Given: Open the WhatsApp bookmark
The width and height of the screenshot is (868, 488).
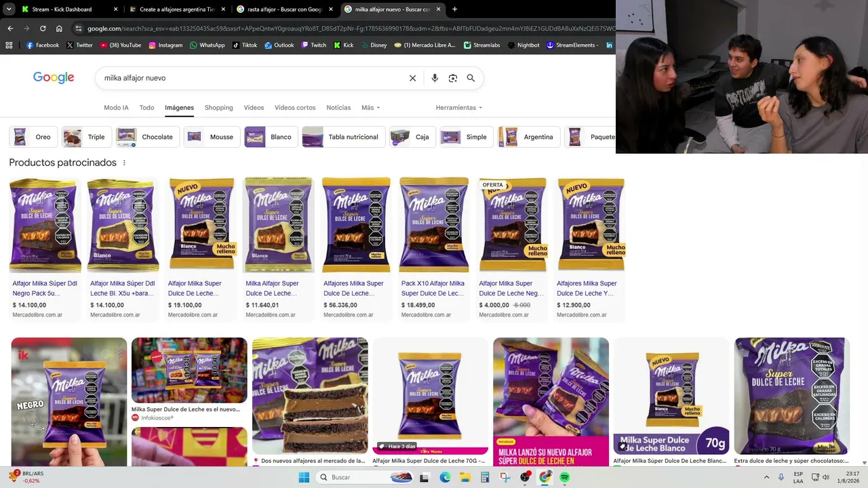Looking at the screenshot, I should click(207, 45).
